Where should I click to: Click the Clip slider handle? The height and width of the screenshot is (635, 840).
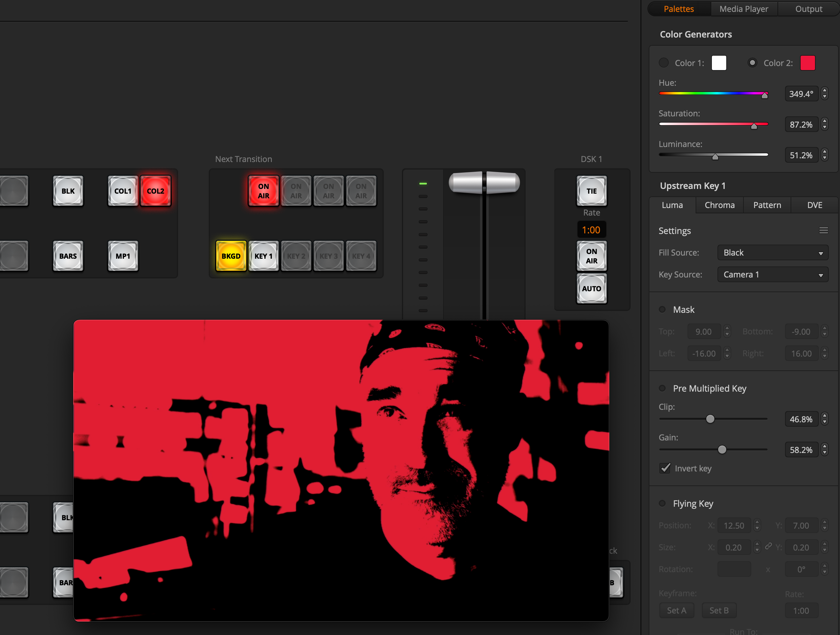(x=710, y=419)
